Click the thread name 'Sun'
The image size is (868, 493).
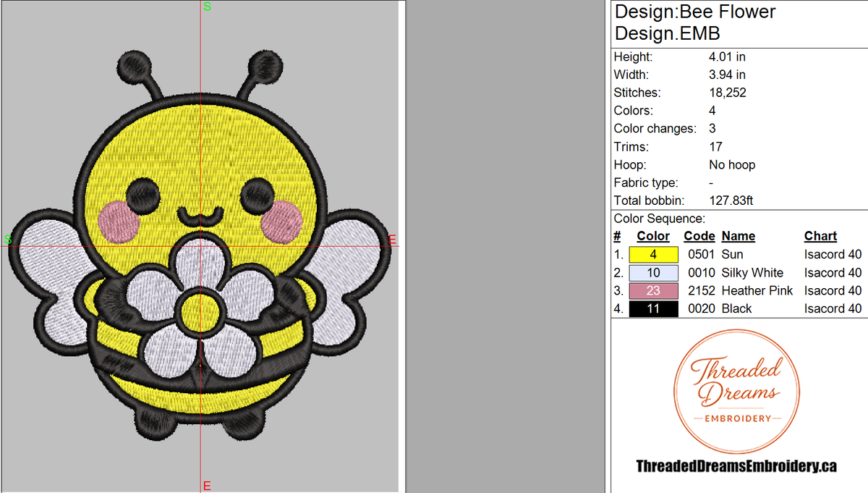[732, 255]
